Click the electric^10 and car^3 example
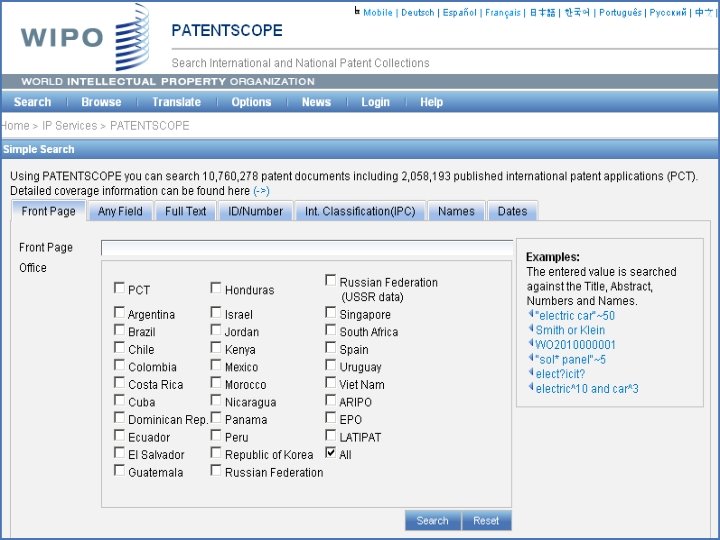The image size is (720, 540). click(x=587, y=389)
